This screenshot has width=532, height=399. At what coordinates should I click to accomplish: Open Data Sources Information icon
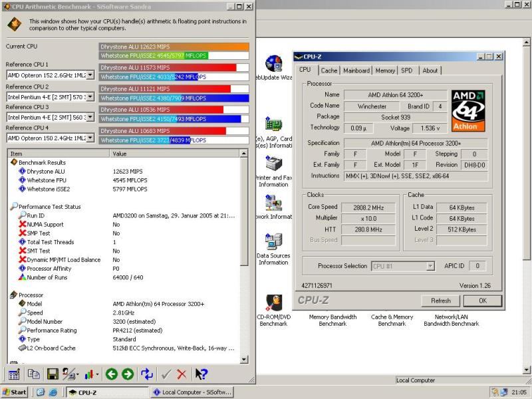coord(273,241)
